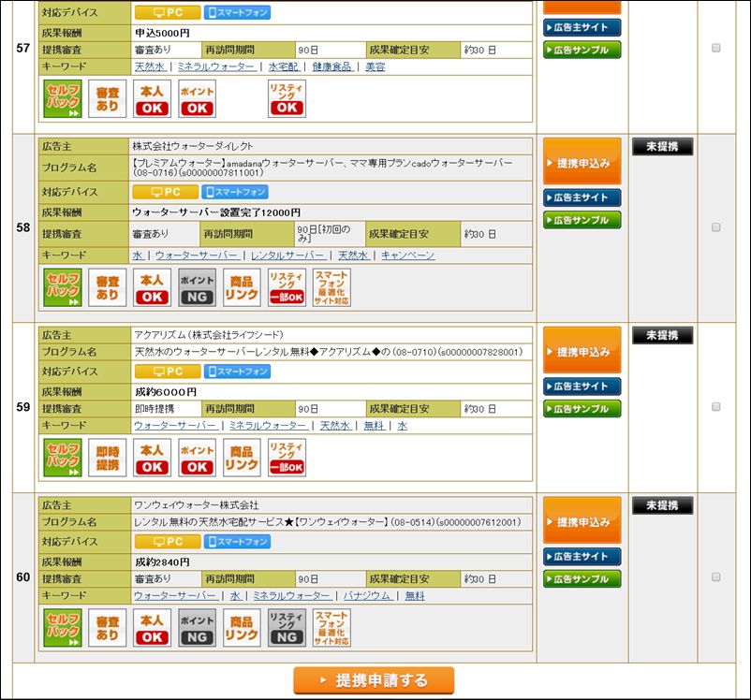The height and width of the screenshot is (700, 751).
Task: Click the セルフバック icon in row 58
Action: coord(62,287)
